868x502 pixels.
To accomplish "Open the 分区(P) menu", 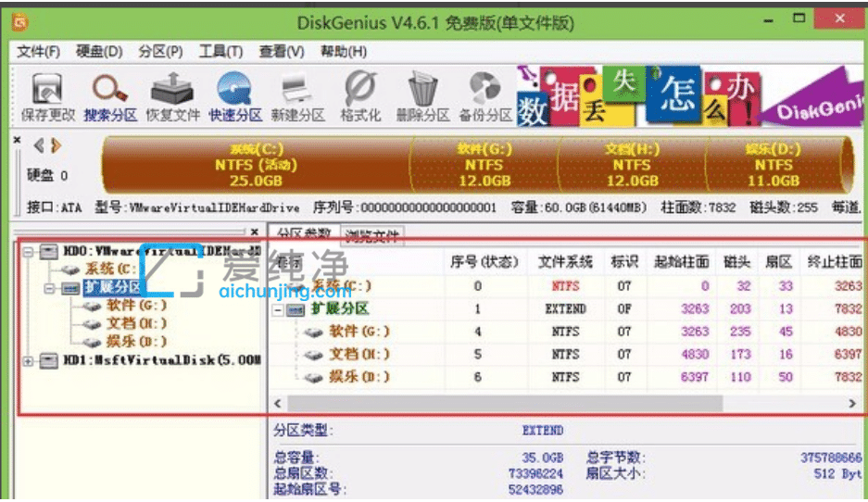I will 160,52.
